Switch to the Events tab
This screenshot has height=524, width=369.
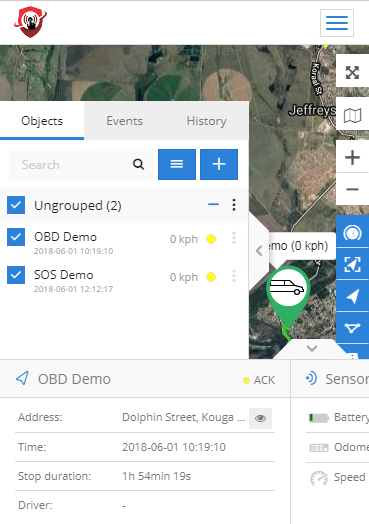point(125,121)
